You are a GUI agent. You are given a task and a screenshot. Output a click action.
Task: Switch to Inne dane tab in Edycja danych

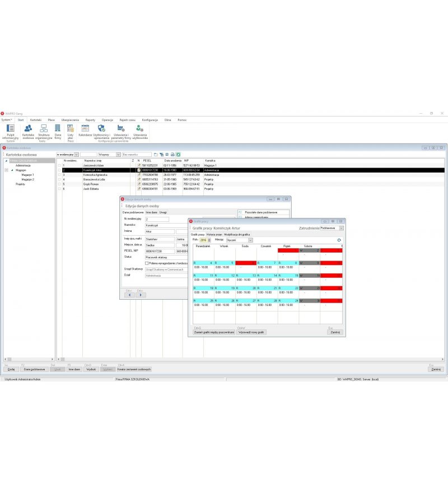(151, 212)
